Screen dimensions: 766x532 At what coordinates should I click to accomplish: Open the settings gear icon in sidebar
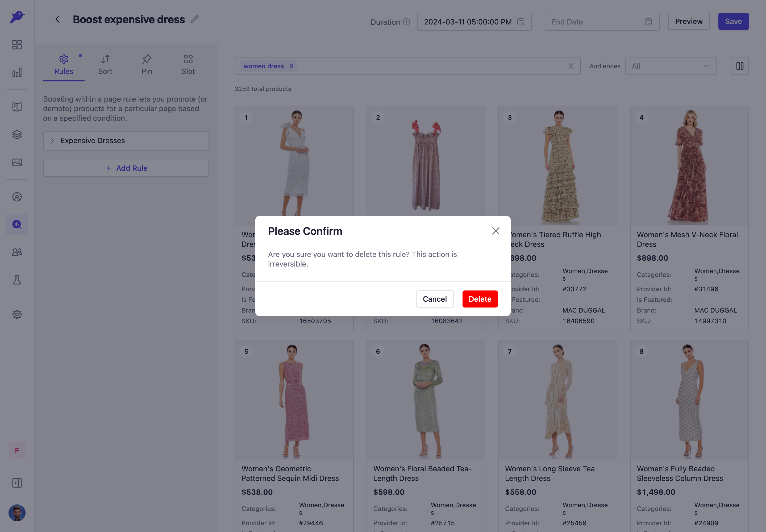pos(17,314)
